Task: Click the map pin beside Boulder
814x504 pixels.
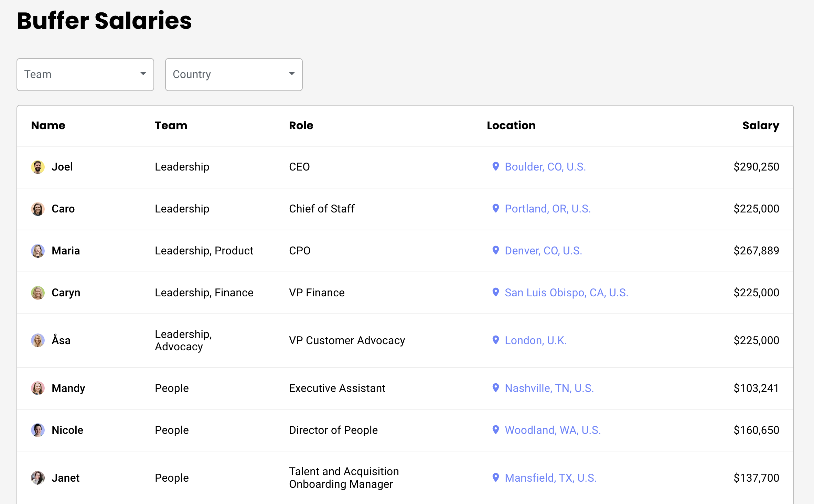Action: 495,166
